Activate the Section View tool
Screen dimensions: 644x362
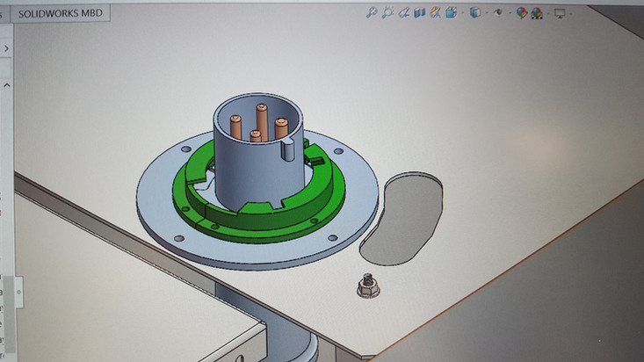pyautogui.click(x=419, y=13)
